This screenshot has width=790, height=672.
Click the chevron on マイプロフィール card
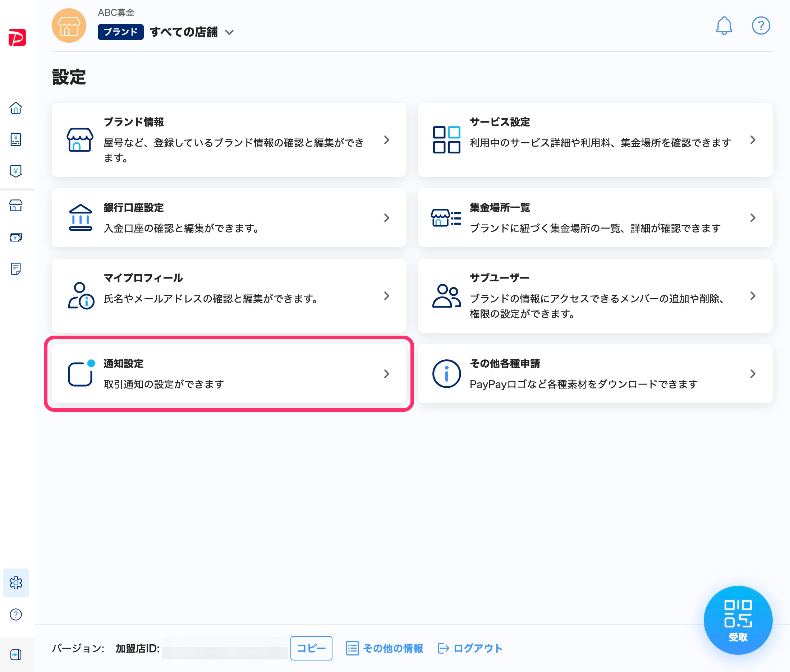(386, 296)
